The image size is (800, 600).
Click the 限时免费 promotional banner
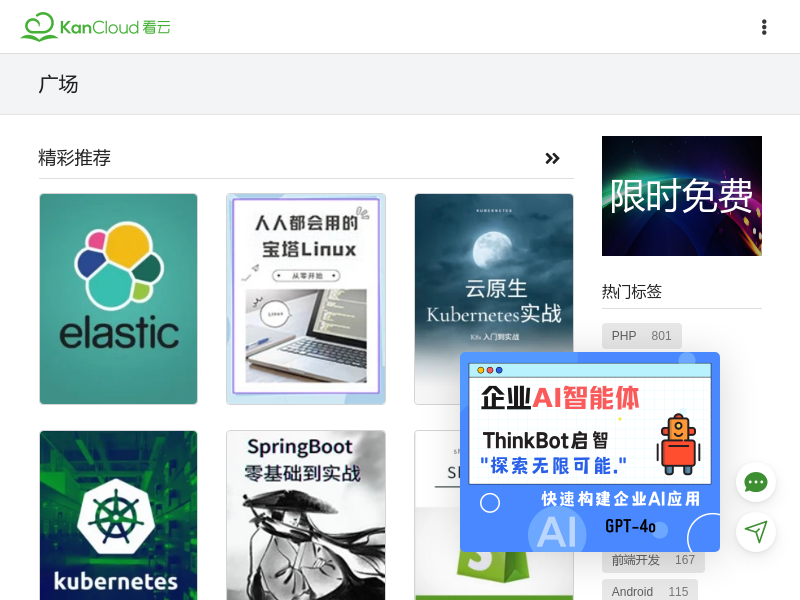[x=682, y=196]
